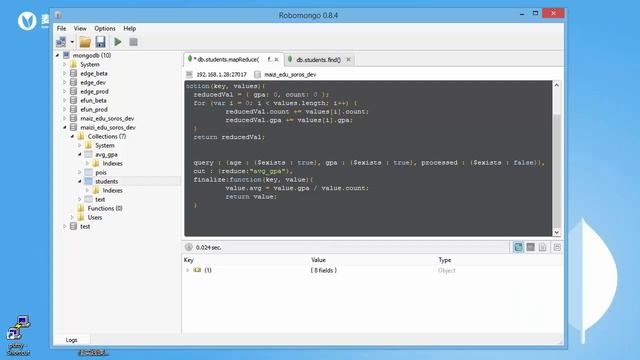Click the Robomongo icon in the title bar
Image resolution: width=640 pixels, height=360 pixels.
pos(58,15)
